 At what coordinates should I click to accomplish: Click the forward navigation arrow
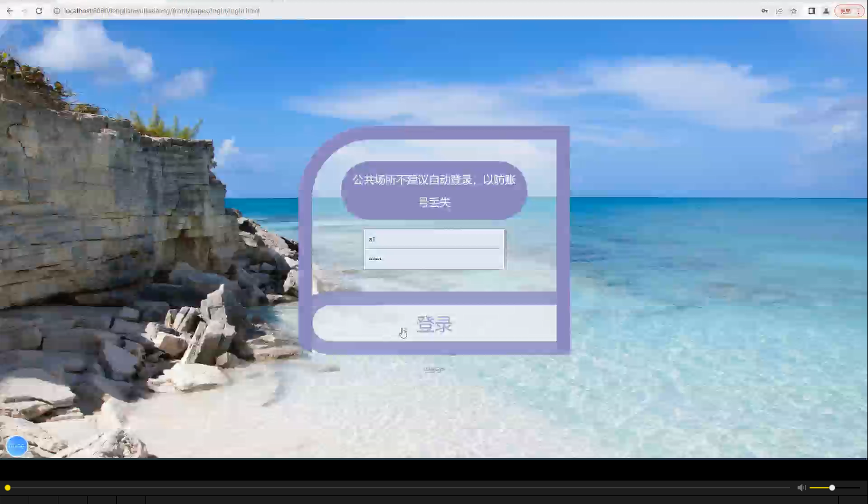click(24, 10)
